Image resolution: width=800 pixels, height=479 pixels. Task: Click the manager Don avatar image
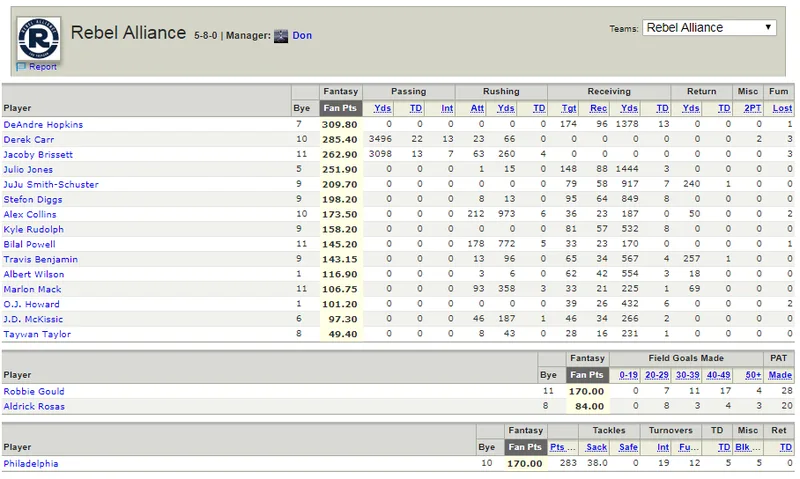[281, 36]
